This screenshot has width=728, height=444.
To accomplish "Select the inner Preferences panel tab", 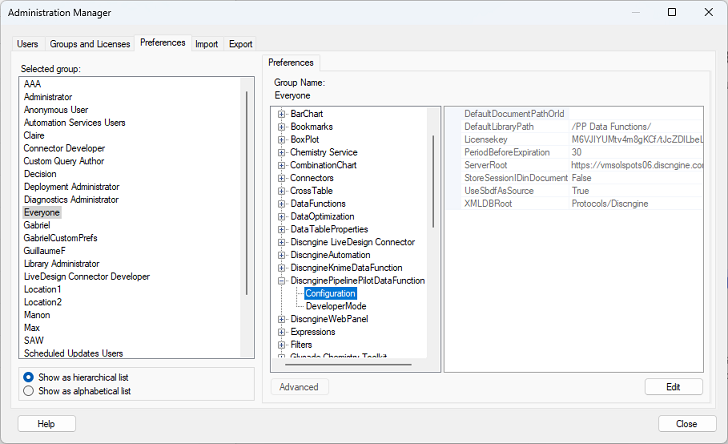I will [291, 62].
